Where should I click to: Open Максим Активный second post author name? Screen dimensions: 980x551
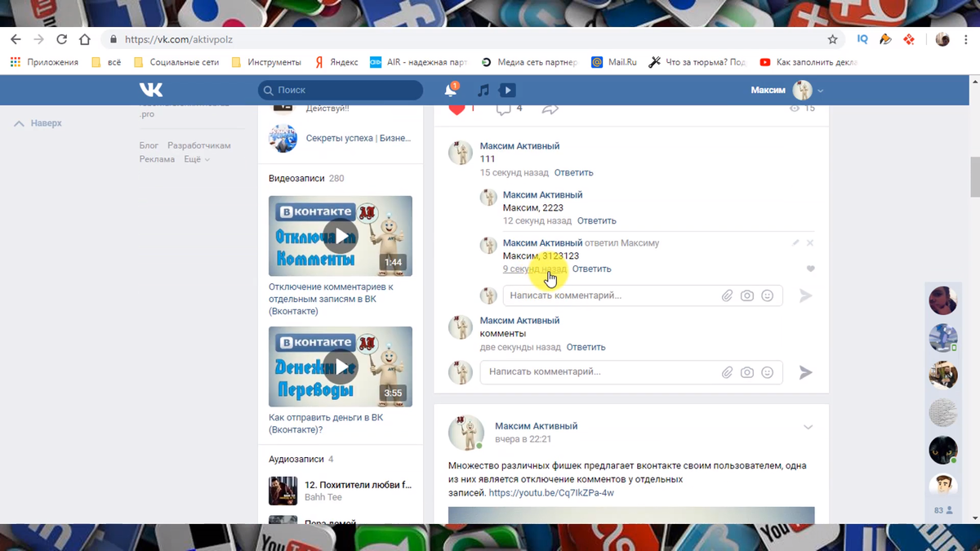click(x=536, y=426)
